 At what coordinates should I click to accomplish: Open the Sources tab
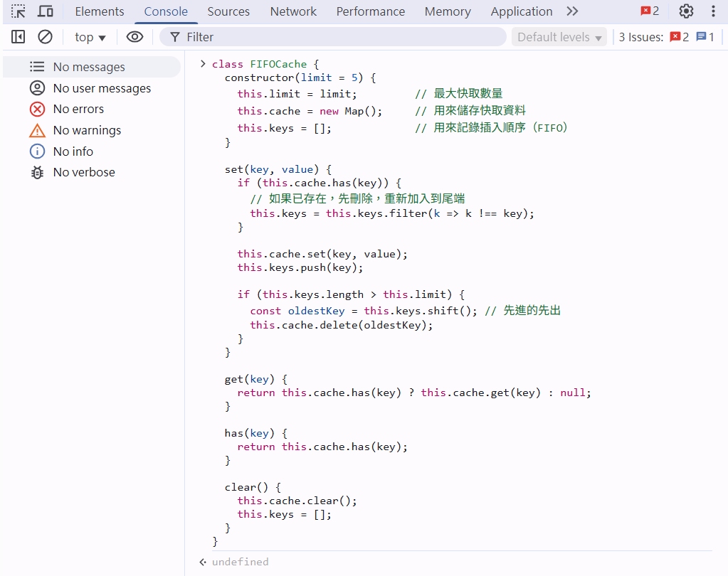click(x=228, y=11)
